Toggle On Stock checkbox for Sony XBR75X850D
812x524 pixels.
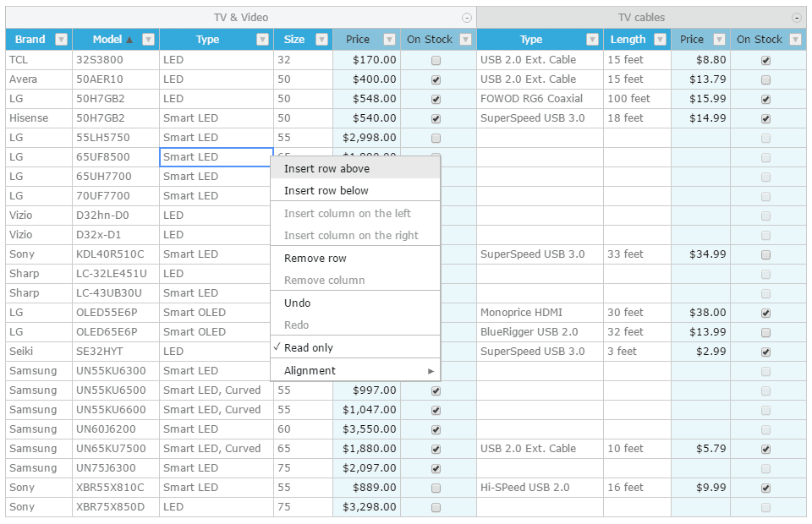tap(436, 507)
